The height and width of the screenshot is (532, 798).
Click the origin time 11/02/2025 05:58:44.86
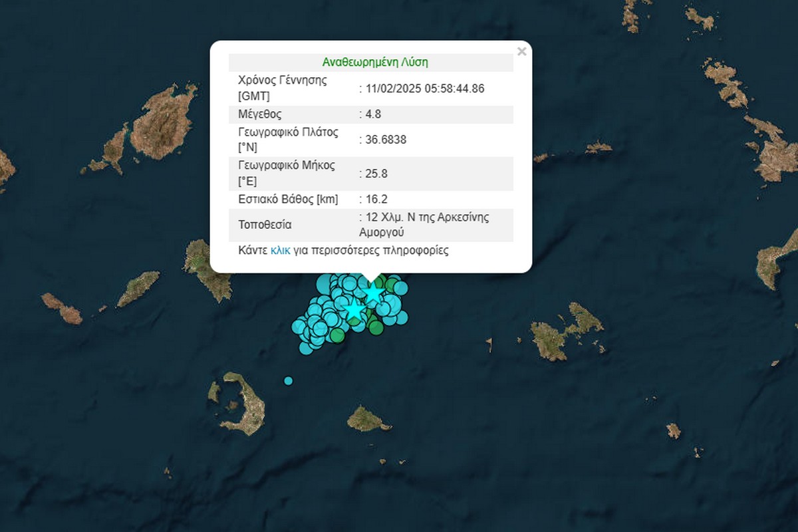pos(421,88)
